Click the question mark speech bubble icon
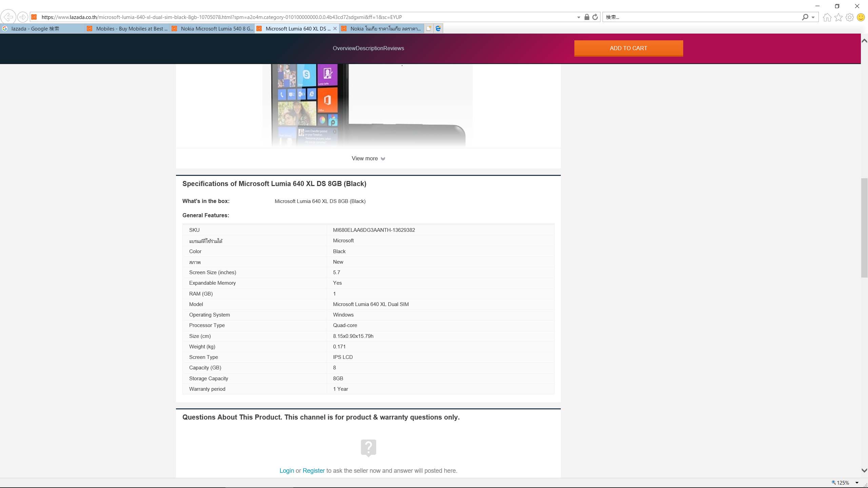The image size is (868, 488). [x=369, y=448]
